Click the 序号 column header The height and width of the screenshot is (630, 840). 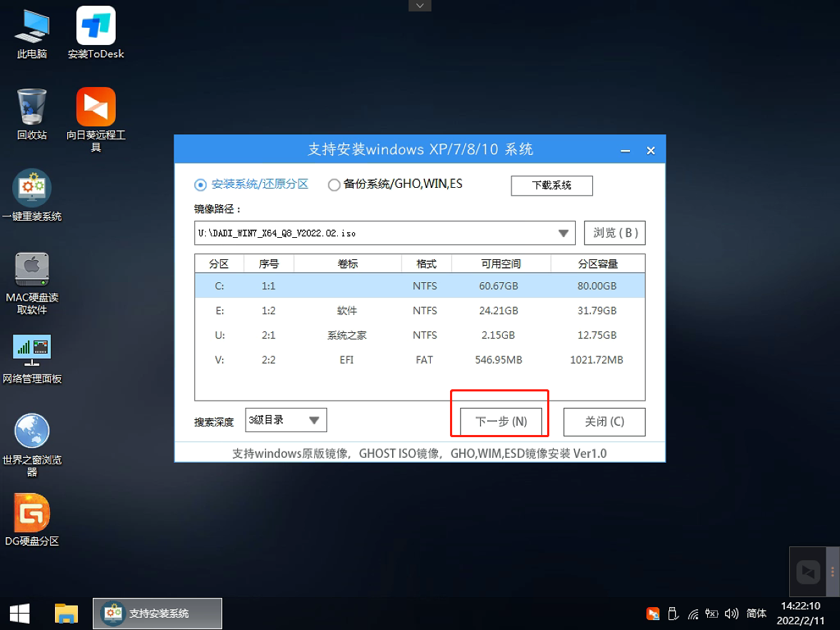[x=269, y=264]
